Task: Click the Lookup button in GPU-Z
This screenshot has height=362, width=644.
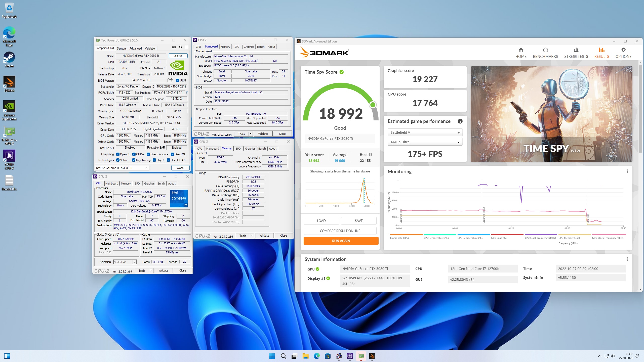Action: coord(178,56)
